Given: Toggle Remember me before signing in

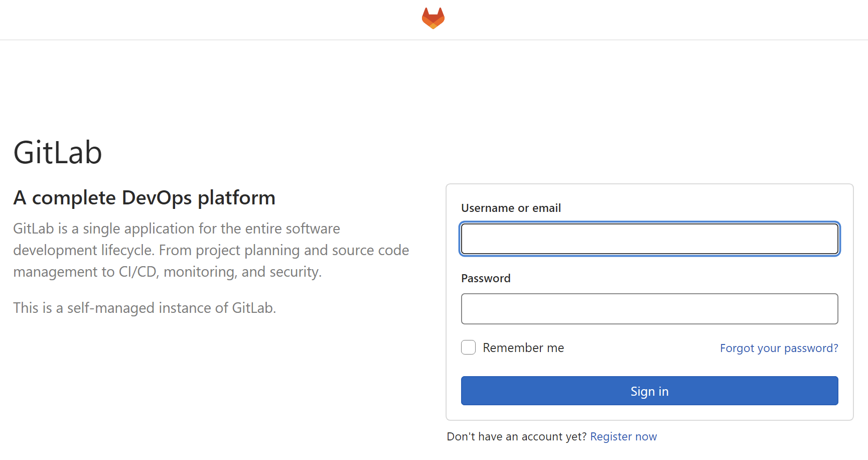Looking at the screenshot, I should pos(468,347).
